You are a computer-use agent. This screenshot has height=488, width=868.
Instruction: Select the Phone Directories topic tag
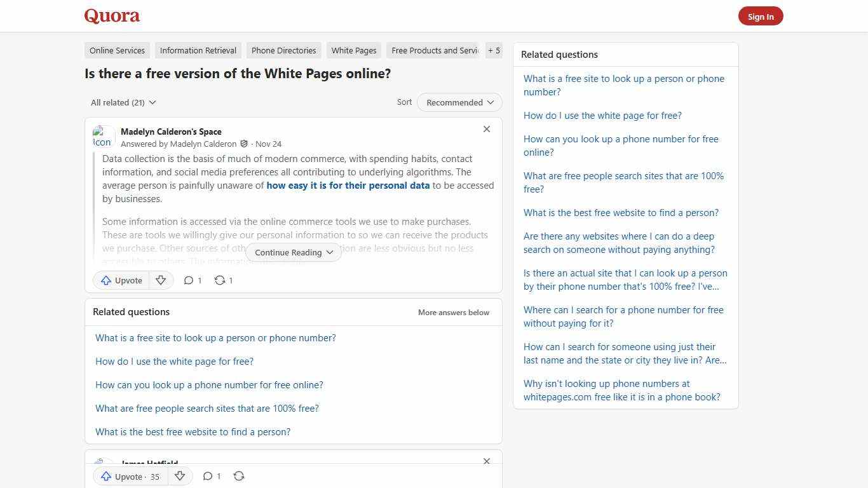click(283, 50)
